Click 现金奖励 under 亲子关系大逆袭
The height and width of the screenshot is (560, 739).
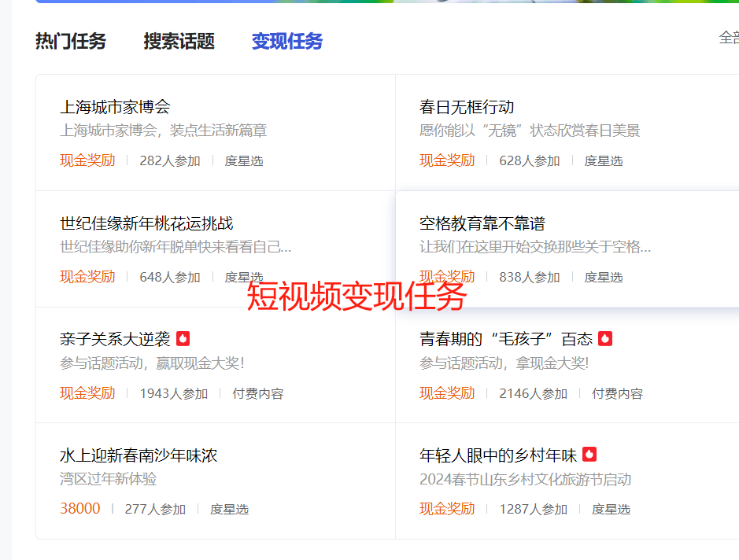(87, 393)
